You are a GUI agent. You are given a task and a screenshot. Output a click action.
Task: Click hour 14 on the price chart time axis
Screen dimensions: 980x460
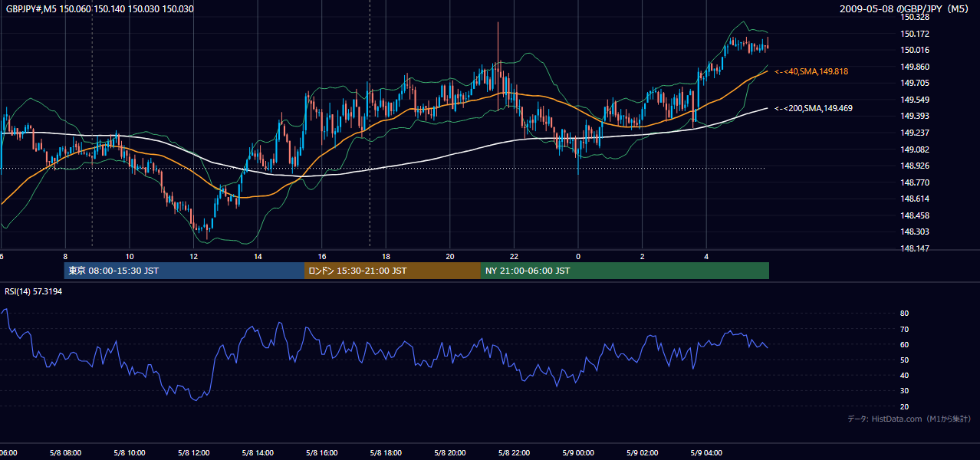(x=258, y=257)
